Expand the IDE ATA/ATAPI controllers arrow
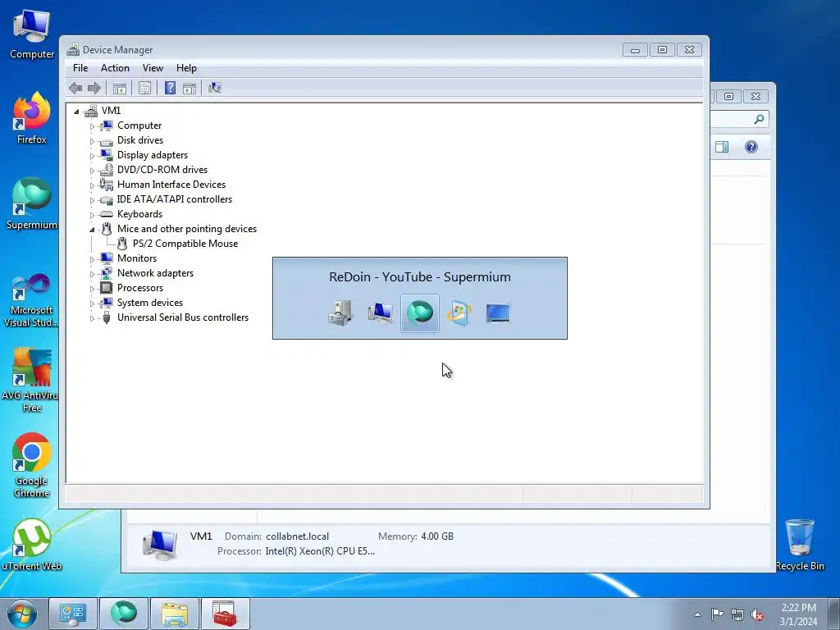Screen dimensions: 840x630 92,200
